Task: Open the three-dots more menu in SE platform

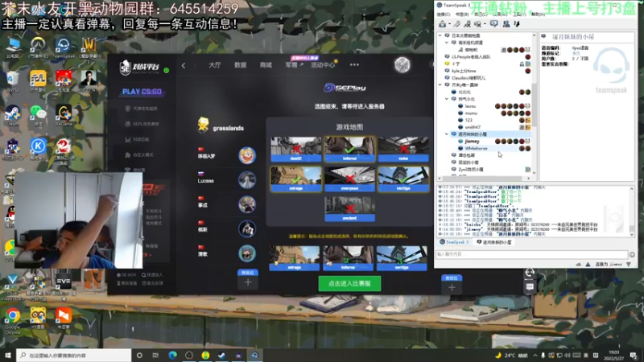Action: pos(354,65)
